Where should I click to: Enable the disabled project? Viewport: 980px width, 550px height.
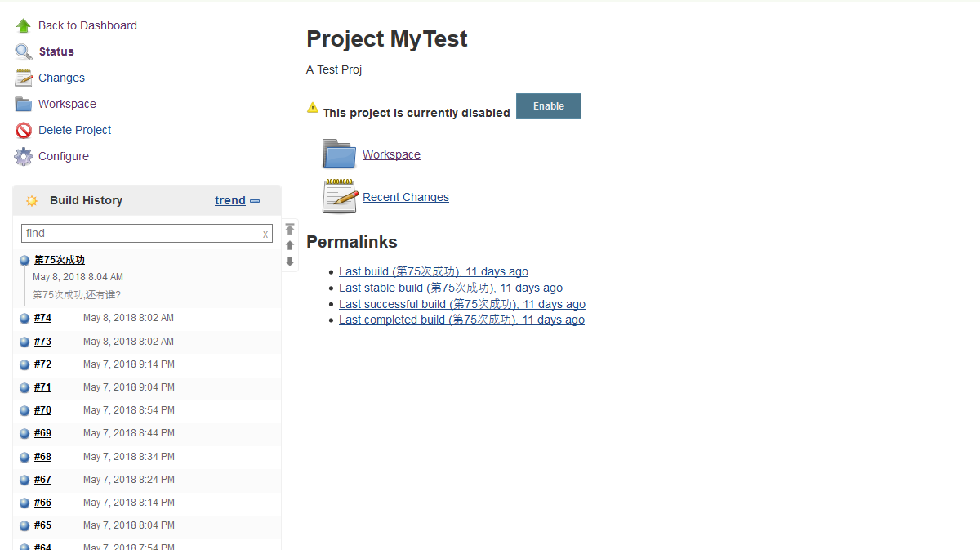(x=548, y=106)
